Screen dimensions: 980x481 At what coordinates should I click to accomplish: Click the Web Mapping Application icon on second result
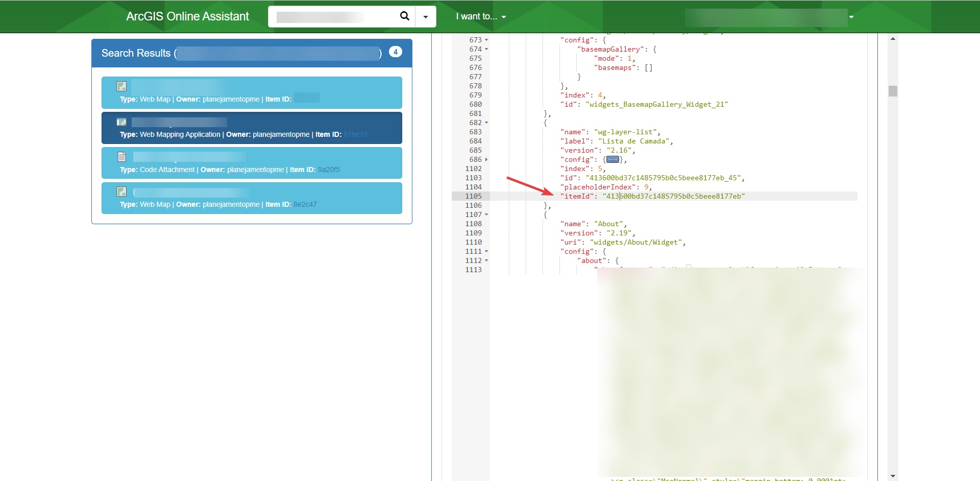pos(121,122)
